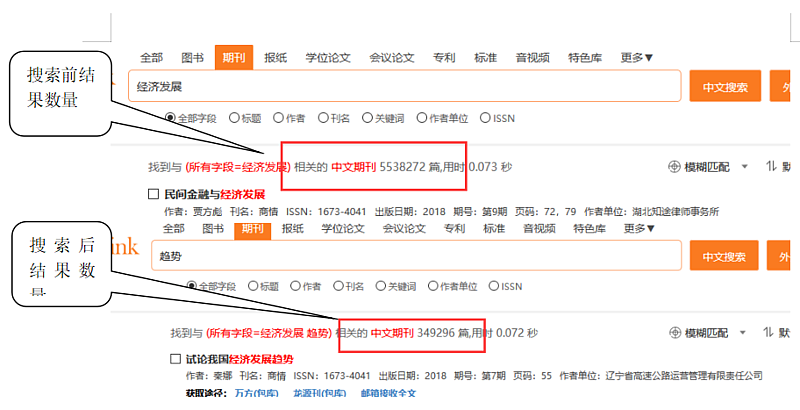Open the article title 民间金融与经济发展
This screenshot has height=410, width=800.
point(212,194)
